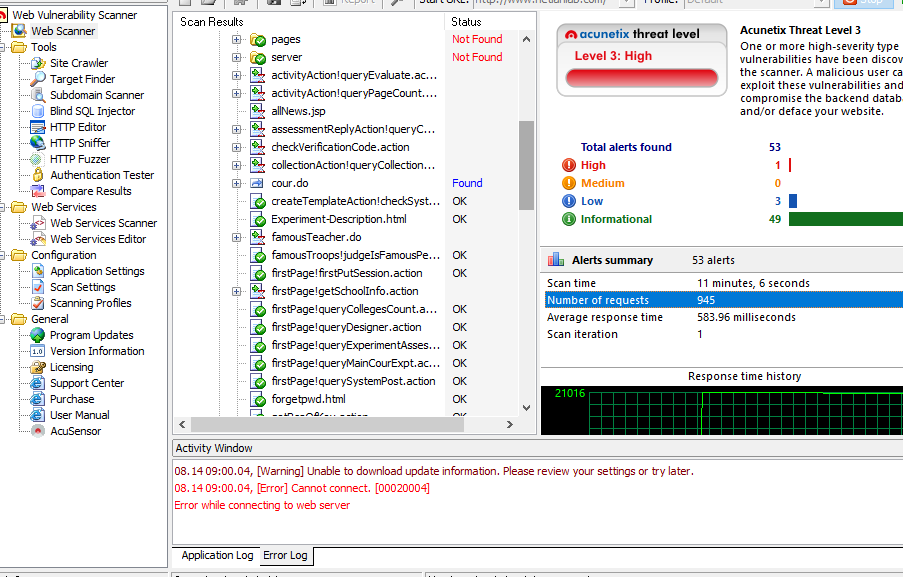The image size is (903, 577).
Task: Open the Compare Results icon
Action: [x=38, y=191]
